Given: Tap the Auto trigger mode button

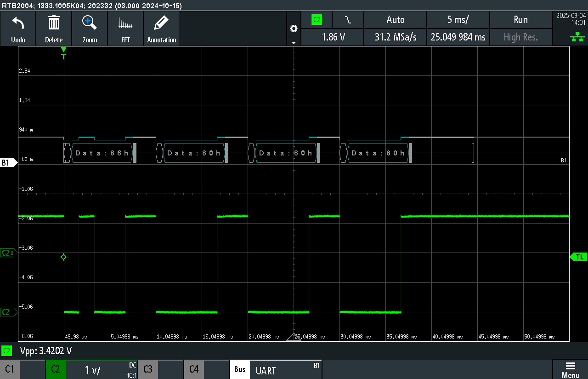Looking at the screenshot, I should (396, 20).
